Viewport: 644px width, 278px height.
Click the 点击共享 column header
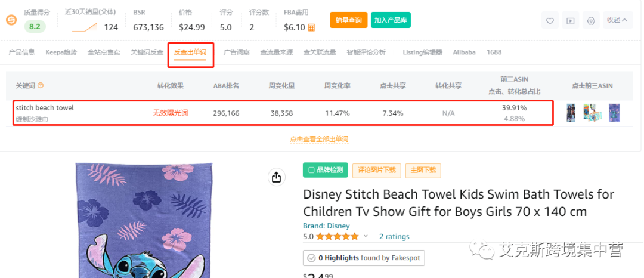pos(393,86)
